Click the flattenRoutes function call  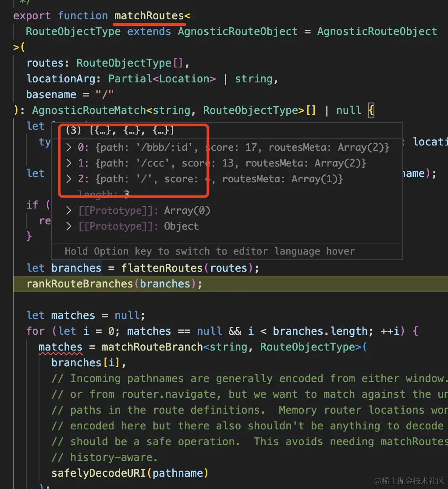[x=162, y=268]
